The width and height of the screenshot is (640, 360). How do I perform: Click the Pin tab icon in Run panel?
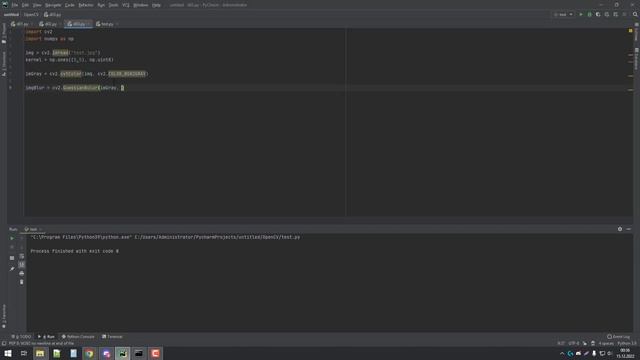12,269
